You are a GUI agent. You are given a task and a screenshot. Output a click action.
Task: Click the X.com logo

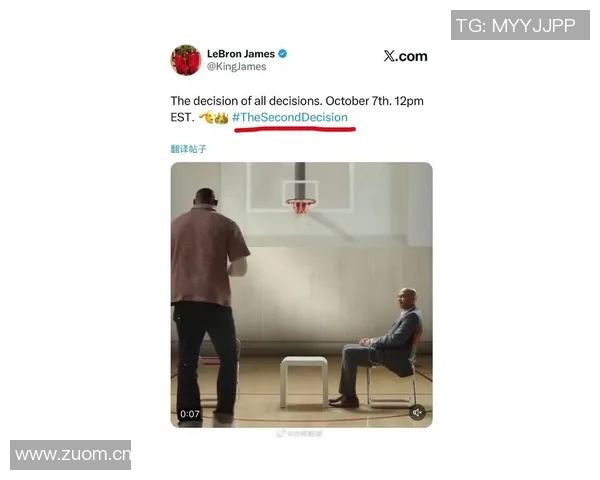coord(406,56)
